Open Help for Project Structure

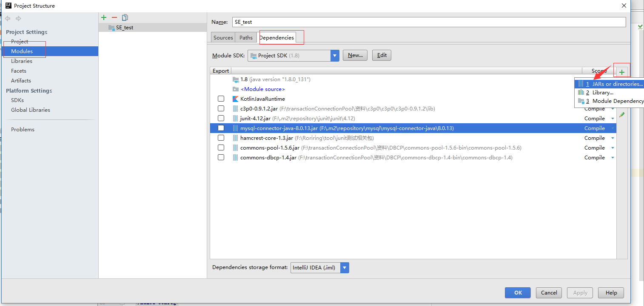(x=611, y=293)
